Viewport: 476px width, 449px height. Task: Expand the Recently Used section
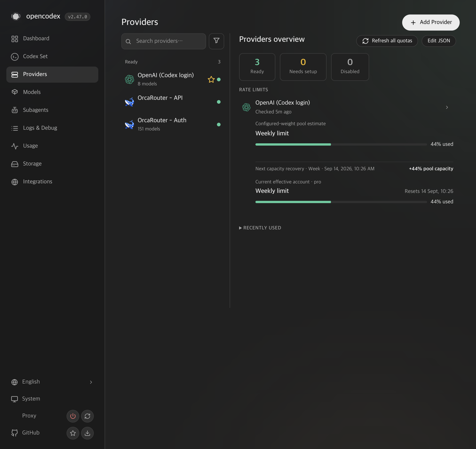260,228
